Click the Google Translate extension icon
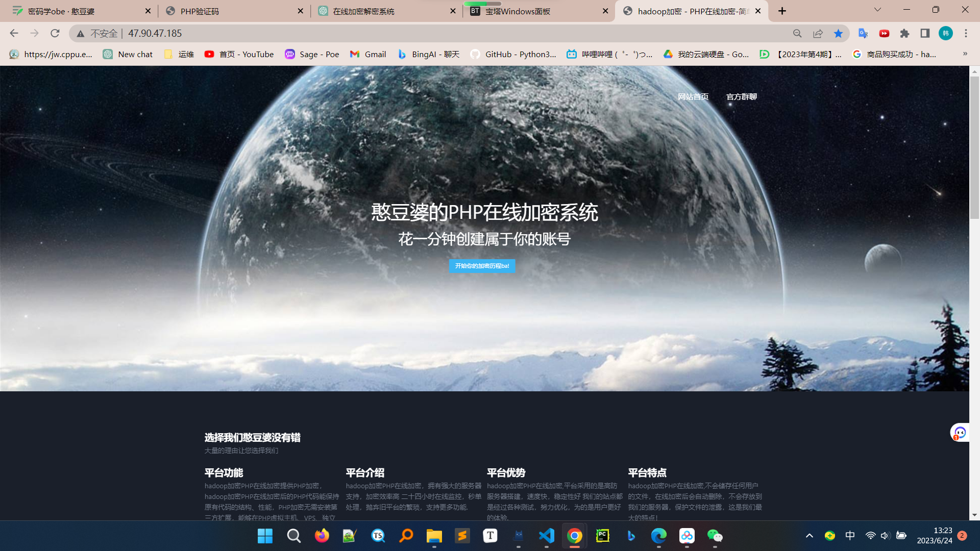Image resolution: width=980 pixels, height=551 pixels. pos(863,33)
